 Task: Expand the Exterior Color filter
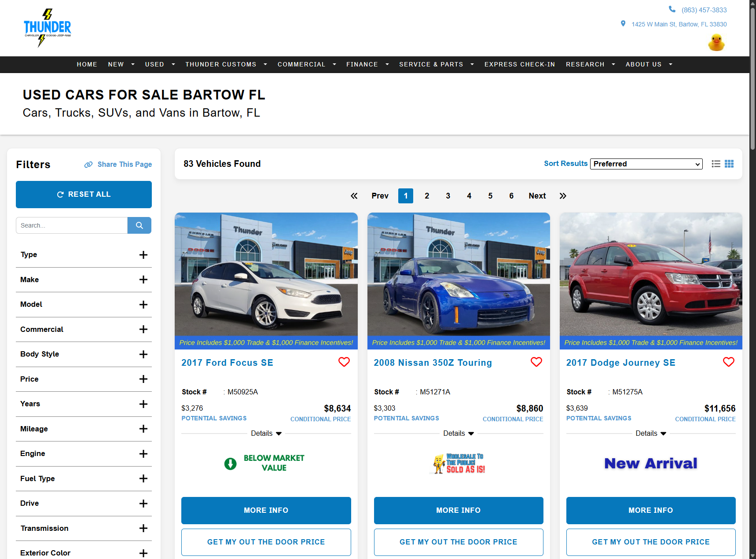click(84, 553)
